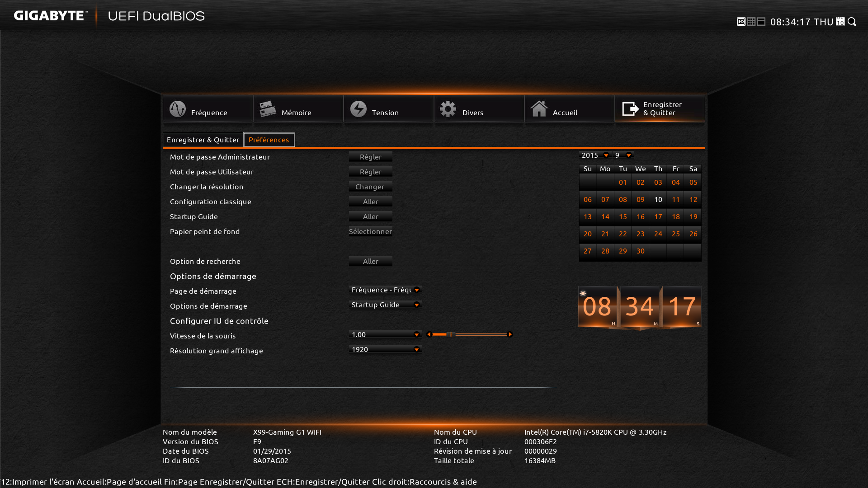This screenshot has height=488, width=868.
Task: Click Régler for Mot de passe Administrateur
Action: point(371,157)
